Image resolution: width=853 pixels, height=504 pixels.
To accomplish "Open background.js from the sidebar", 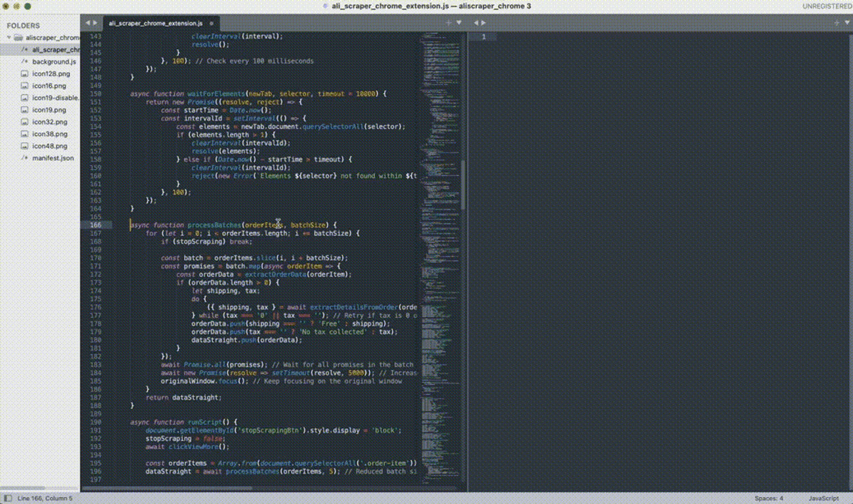I will (x=54, y=62).
